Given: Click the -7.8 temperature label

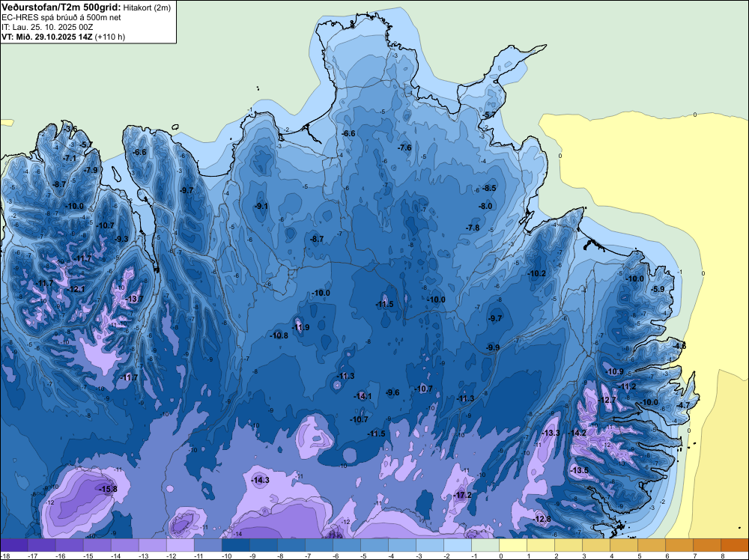Looking at the screenshot, I should (473, 228).
